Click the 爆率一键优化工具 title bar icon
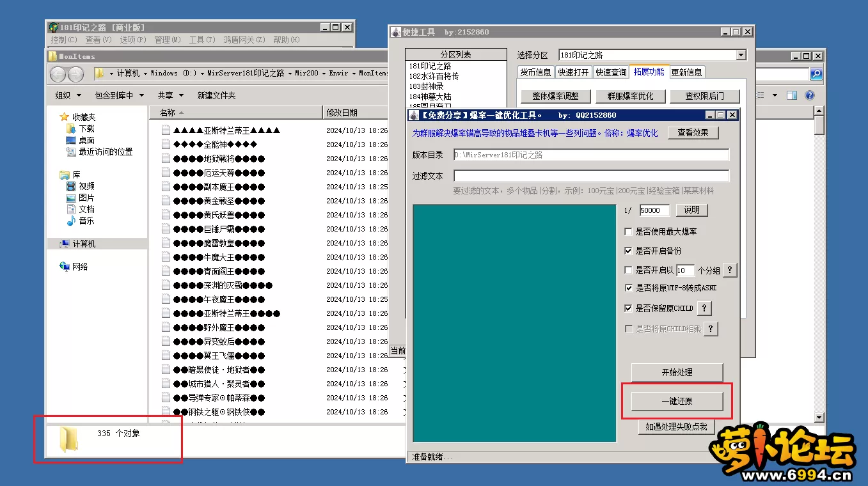 [414, 115]
